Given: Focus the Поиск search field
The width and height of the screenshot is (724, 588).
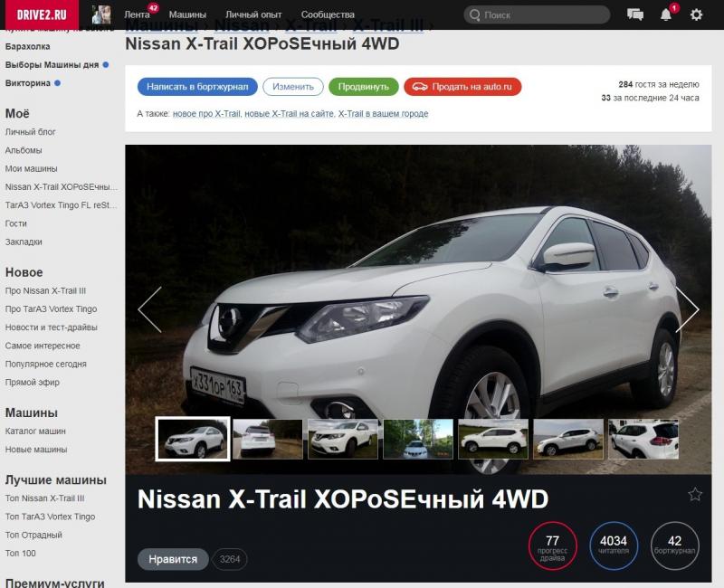Looking at the screenshot, I should [537, 14].
